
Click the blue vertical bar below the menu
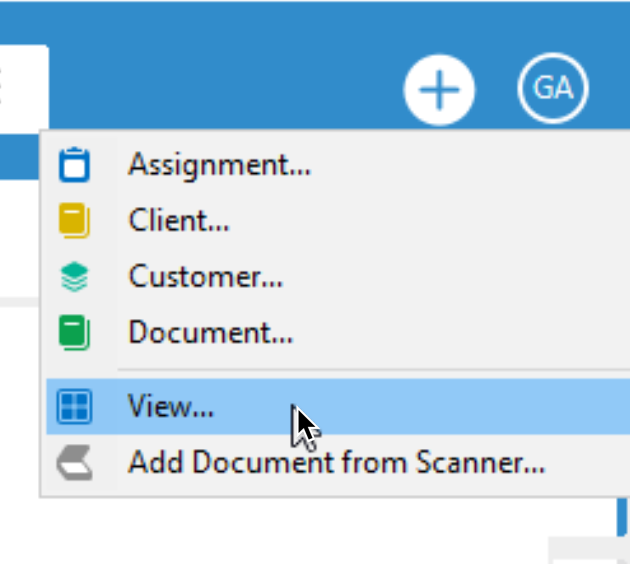(622, 517)
